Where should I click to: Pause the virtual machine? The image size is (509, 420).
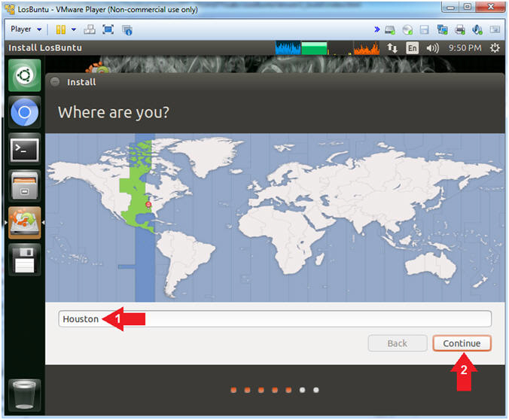click(x=61, y=29)
